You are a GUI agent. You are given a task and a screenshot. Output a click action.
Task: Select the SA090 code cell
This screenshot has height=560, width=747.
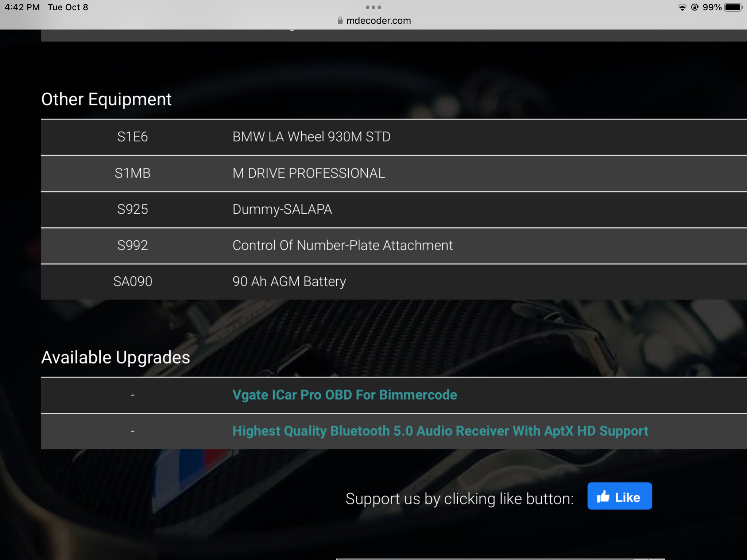coord(132,281)
